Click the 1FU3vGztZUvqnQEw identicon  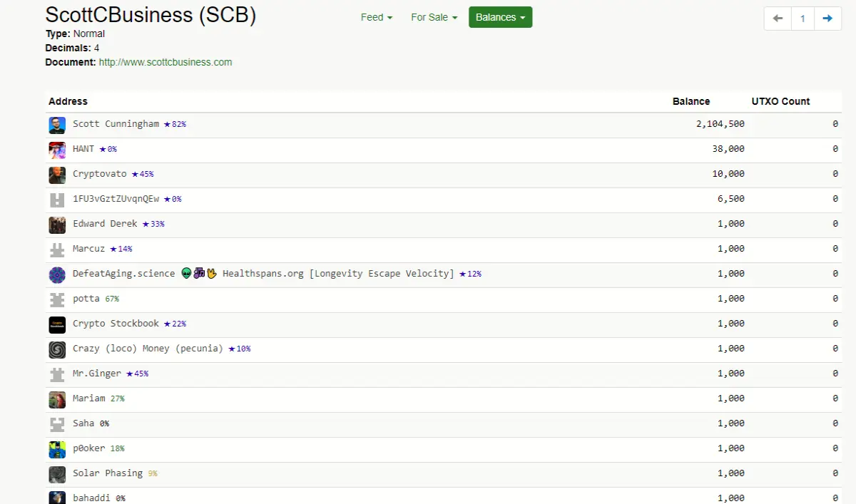[x=57, y=200]
